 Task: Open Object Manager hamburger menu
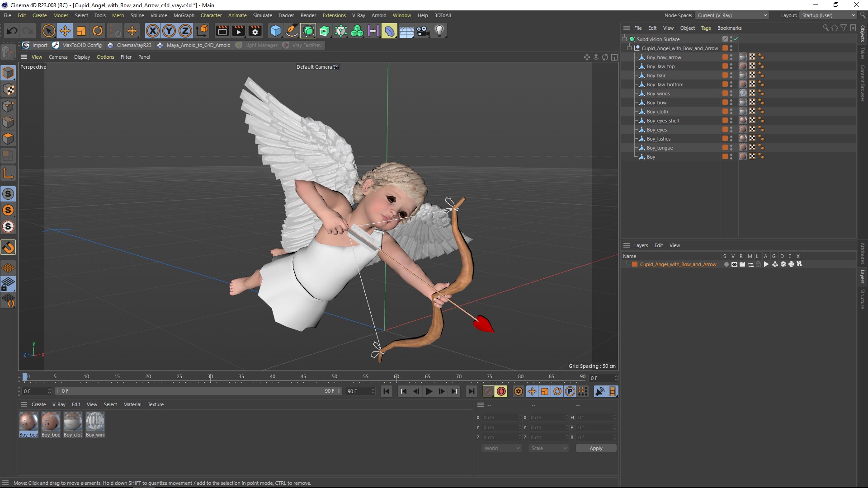[x=627, y=28]
